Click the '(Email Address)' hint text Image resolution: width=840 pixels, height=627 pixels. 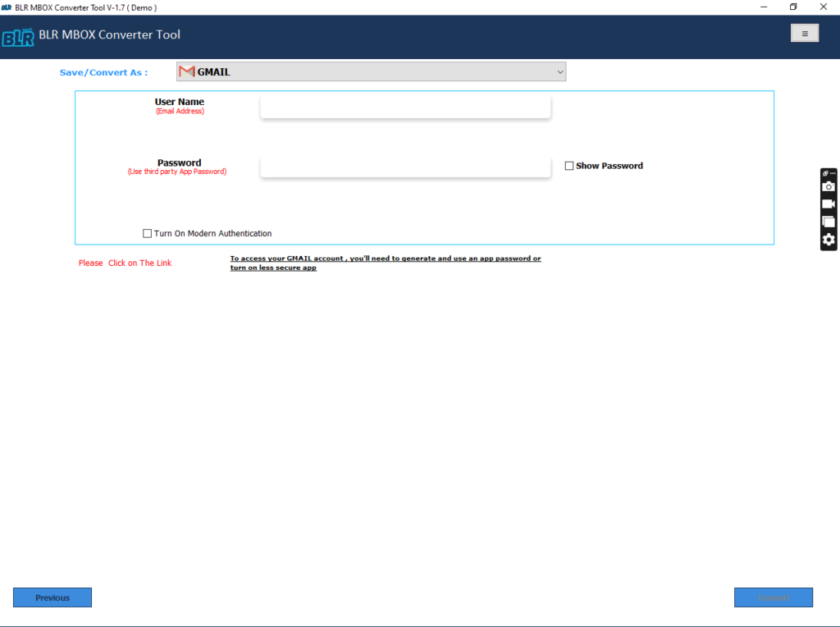pyautogui.click(x=180, y=111)
